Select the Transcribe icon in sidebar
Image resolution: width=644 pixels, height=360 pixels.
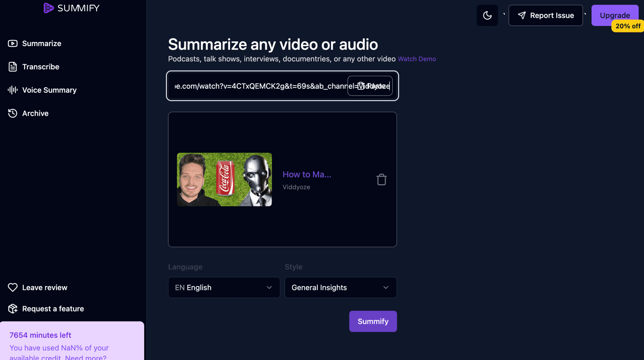12,66
